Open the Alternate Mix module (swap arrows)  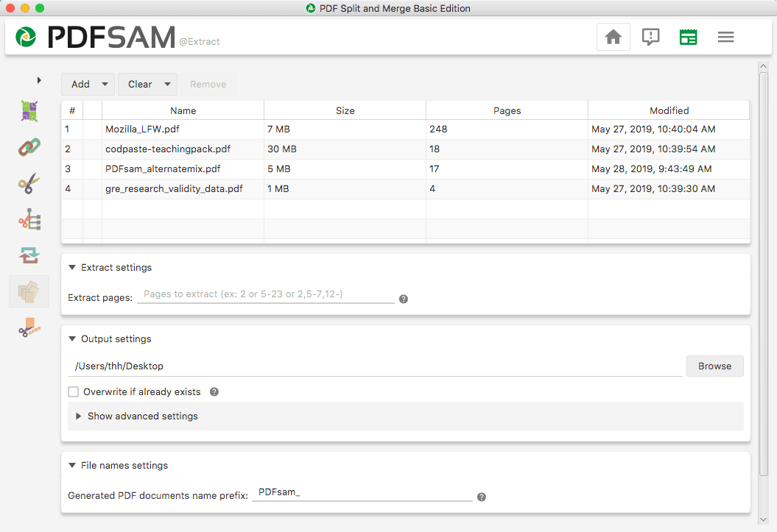point(28,255)
